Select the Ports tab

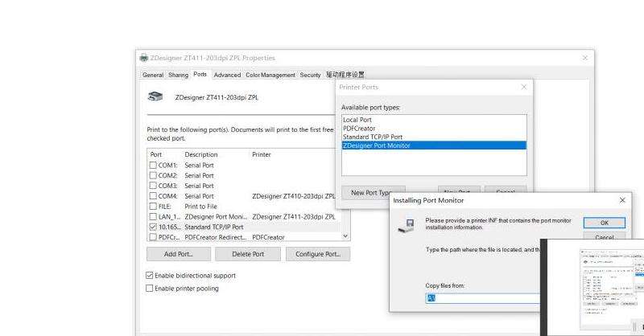coord(200,74)
